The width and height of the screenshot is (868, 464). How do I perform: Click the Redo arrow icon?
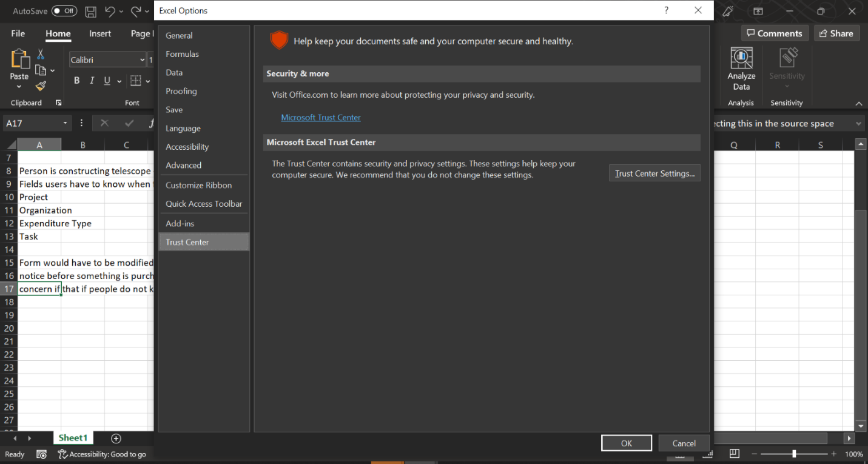[x=136, y=11]
